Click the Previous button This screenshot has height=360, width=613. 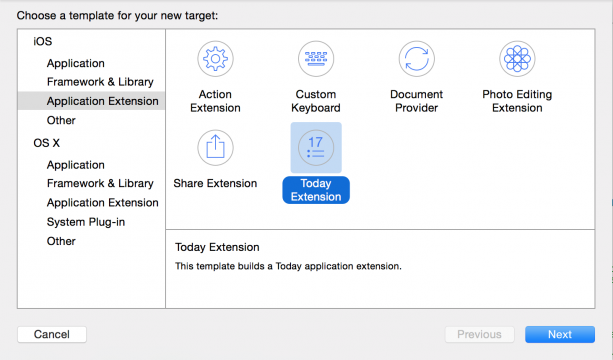click(x=480, y=335)
